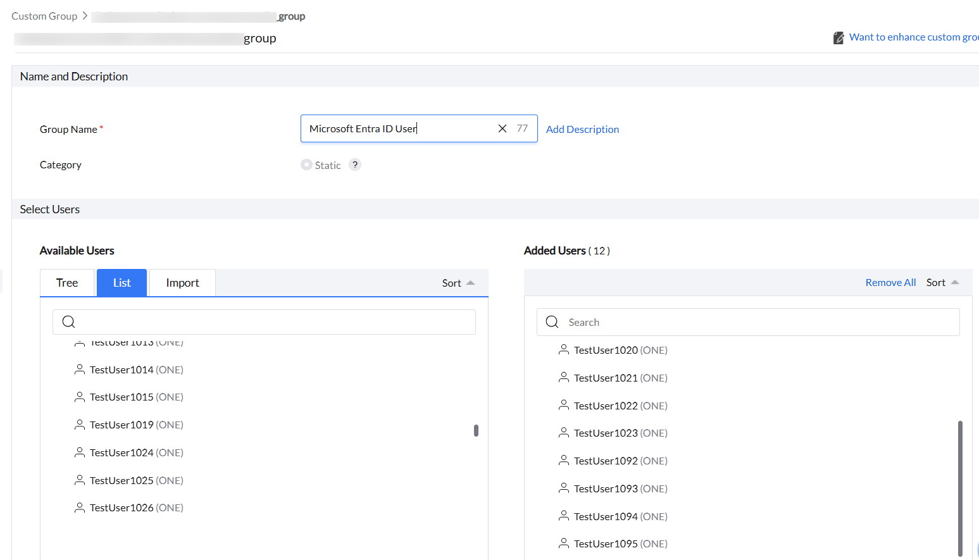Image resolution: width=979 pixels, height=560 pixels.
Task: Switch to the Import tab
Action: coord(182,283)
